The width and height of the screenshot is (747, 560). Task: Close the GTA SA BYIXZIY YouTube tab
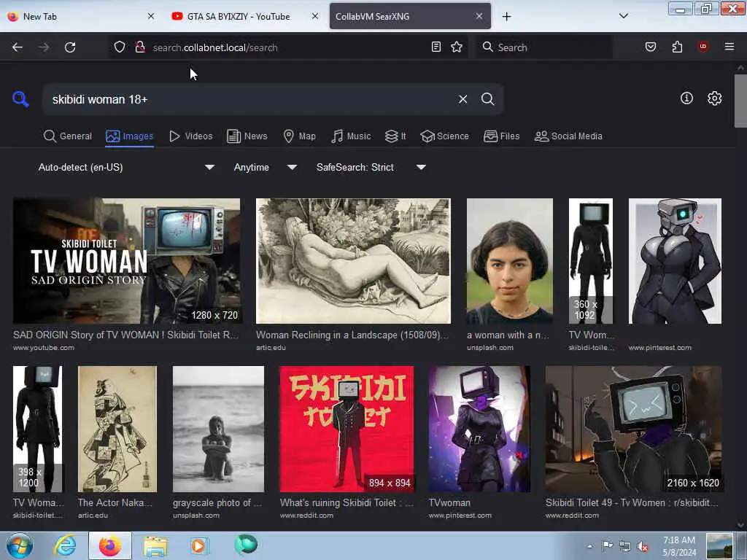pyautogui.click(x=315, y=16)
